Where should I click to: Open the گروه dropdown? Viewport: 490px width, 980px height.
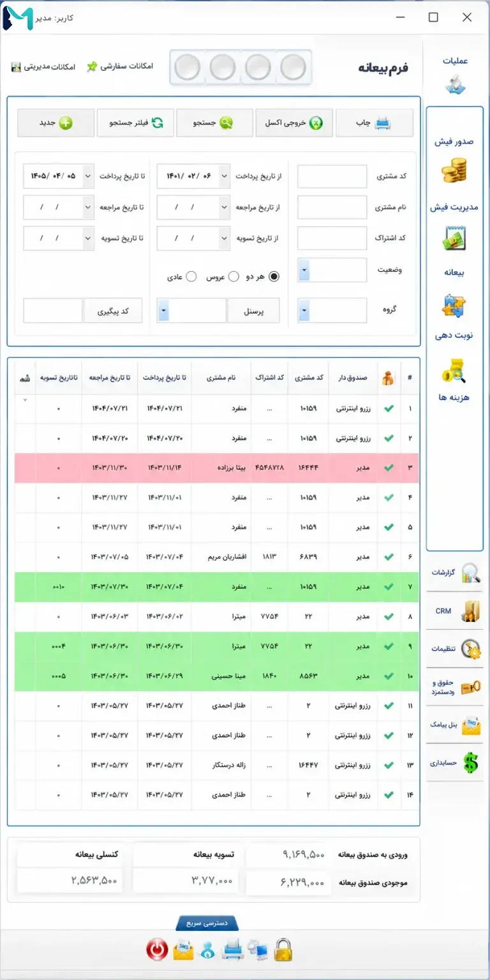[x=304, y=311]
